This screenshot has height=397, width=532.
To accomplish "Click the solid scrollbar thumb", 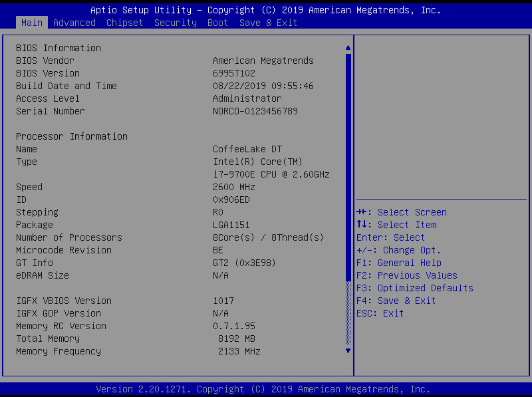I will (x=348, y=160).
